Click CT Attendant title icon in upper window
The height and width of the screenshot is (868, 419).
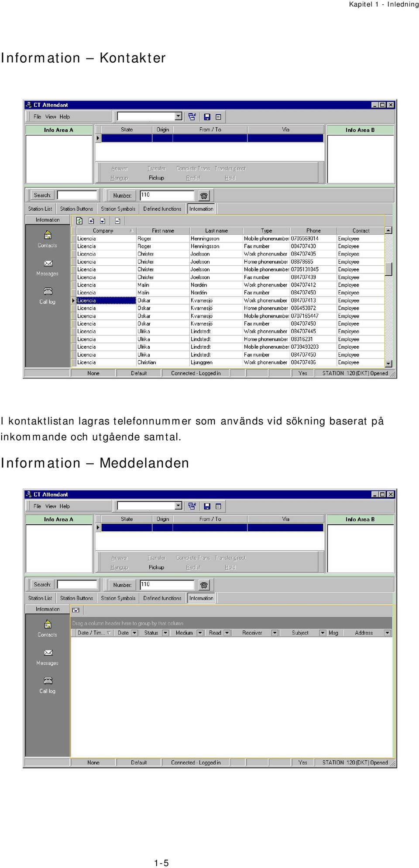tap(29, 105)
